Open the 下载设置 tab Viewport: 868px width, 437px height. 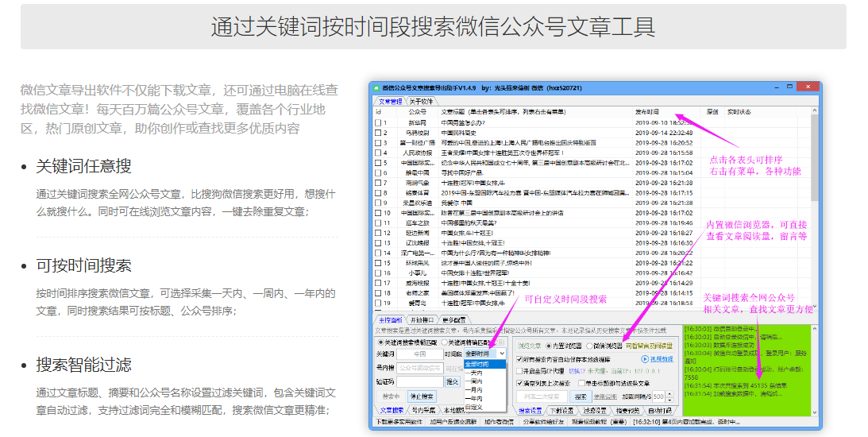561,411
